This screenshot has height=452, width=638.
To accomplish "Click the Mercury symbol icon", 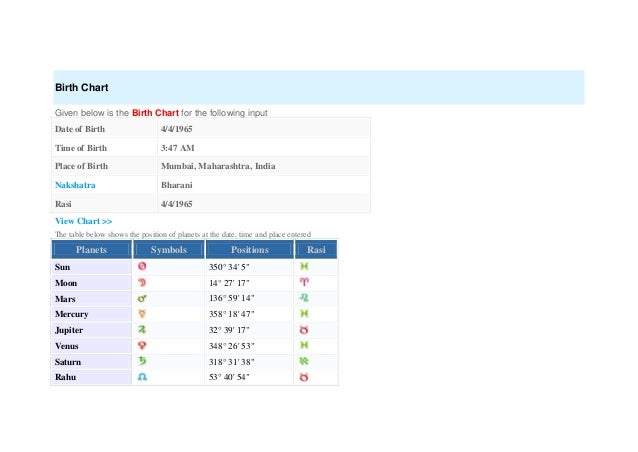I will [142, 314].
